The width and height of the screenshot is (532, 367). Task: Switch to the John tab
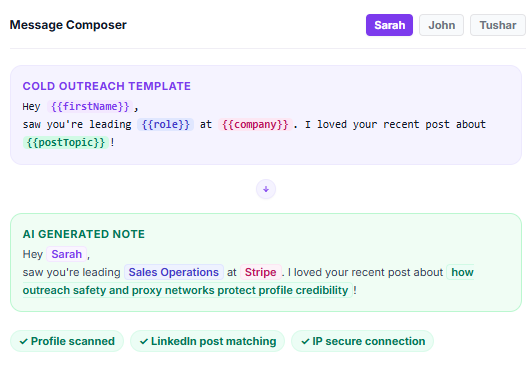[x=441, y=25]
